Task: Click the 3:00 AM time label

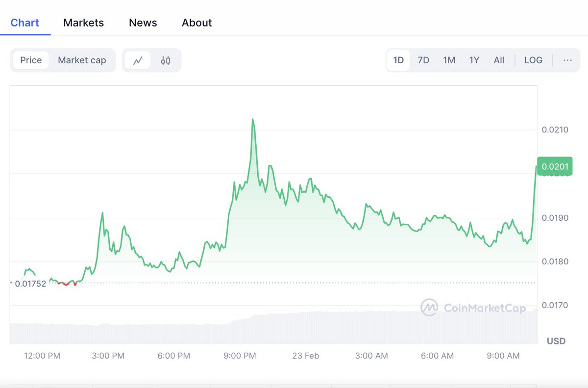Action: coord(371,356)
